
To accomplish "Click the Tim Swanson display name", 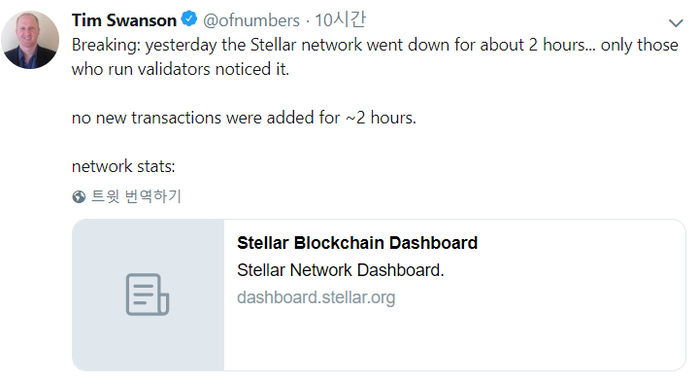I will pos(124,21).
